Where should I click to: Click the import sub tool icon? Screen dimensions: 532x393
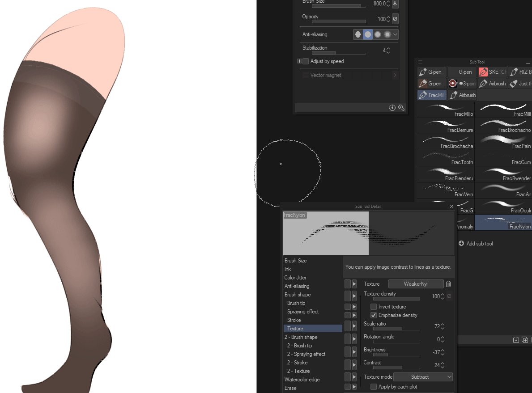(x=516, y=340)
